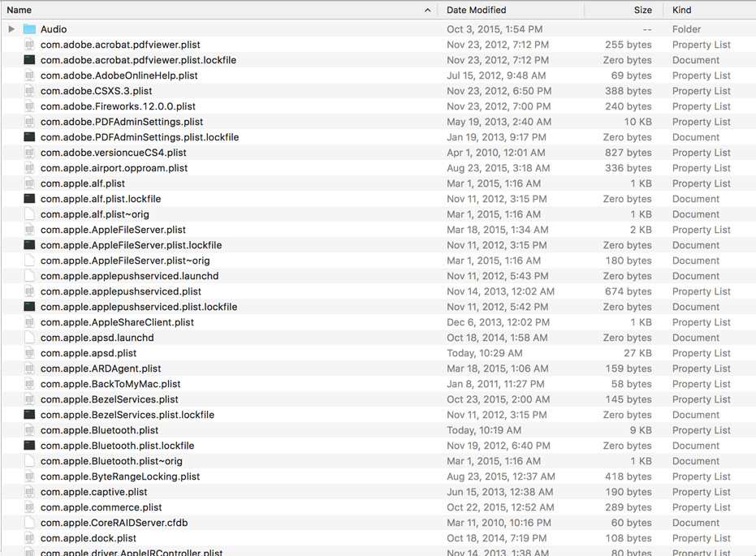
Task: Click the com.apple.AppleFileServer.plist file icon
Action: tap(29, 230)
